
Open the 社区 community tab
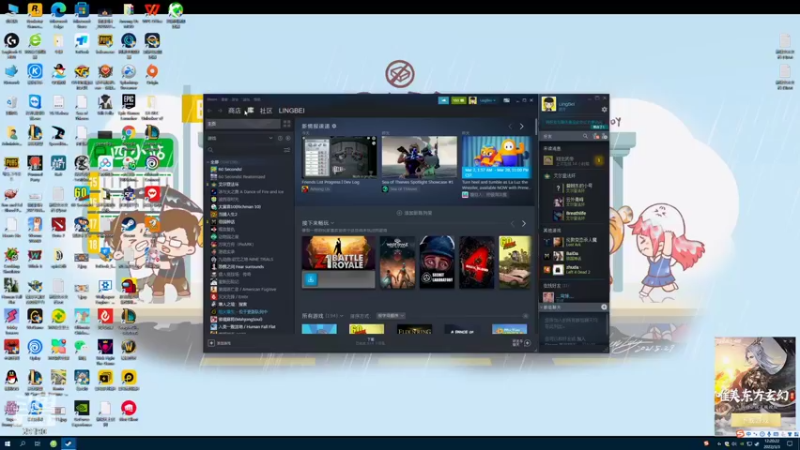(x=266, y=111)
